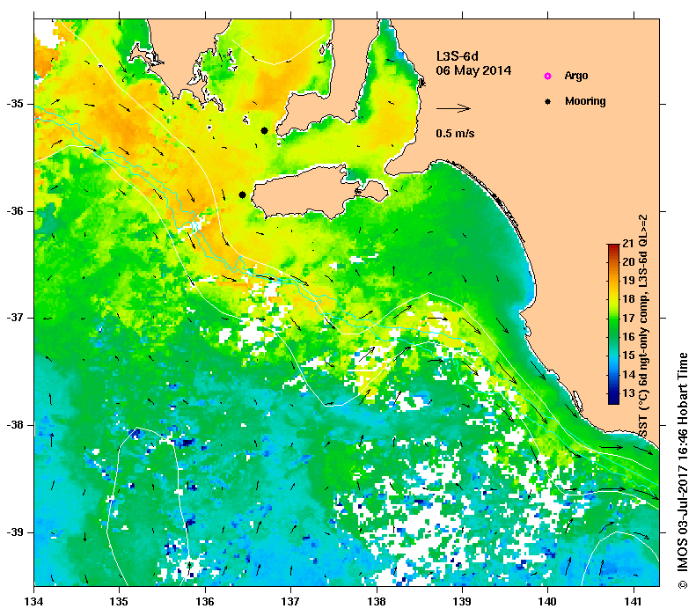Click the 0.5 m/s reference arrow

[453, 108]
